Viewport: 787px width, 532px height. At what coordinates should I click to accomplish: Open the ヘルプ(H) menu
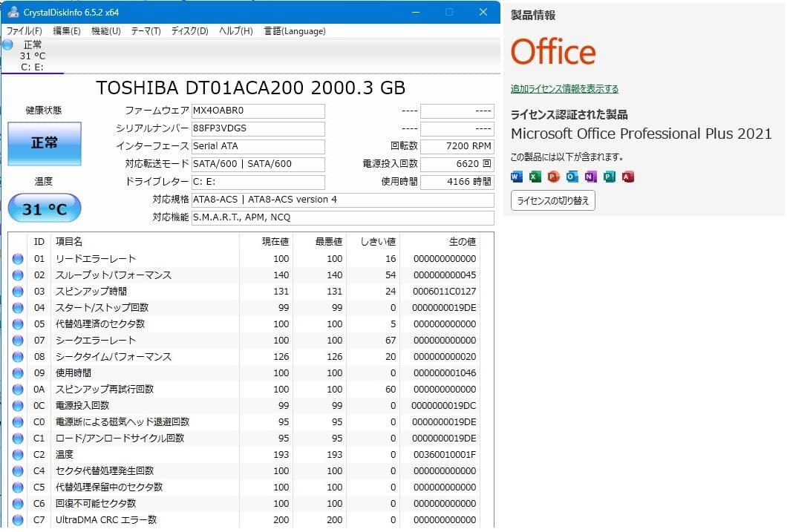235,31
